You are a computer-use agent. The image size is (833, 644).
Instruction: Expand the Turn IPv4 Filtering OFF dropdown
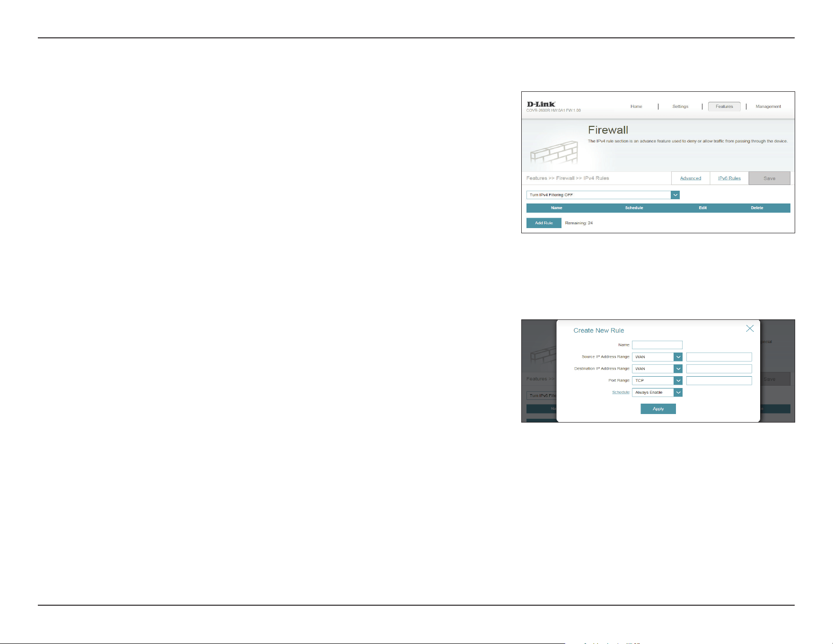pyautogui.click(x=603, y=195)
